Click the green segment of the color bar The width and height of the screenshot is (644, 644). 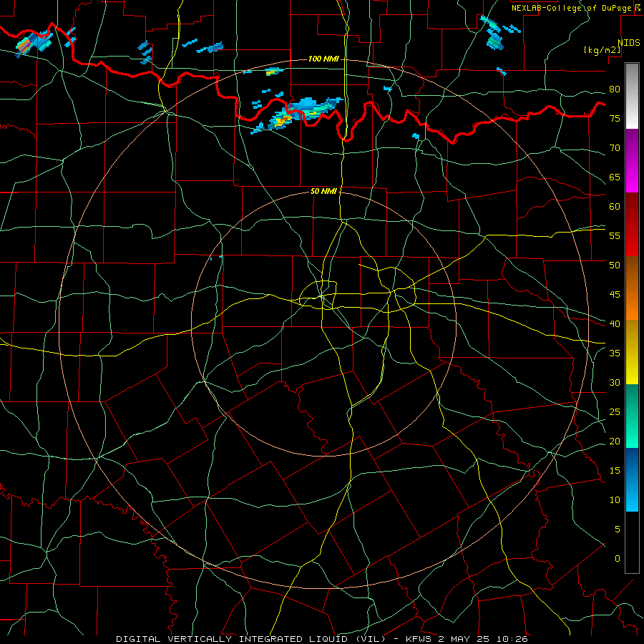632,416
